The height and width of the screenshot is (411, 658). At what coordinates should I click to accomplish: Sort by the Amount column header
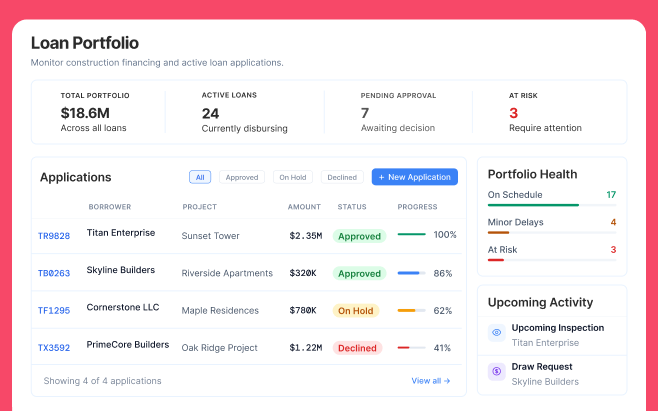click(304, 207)
